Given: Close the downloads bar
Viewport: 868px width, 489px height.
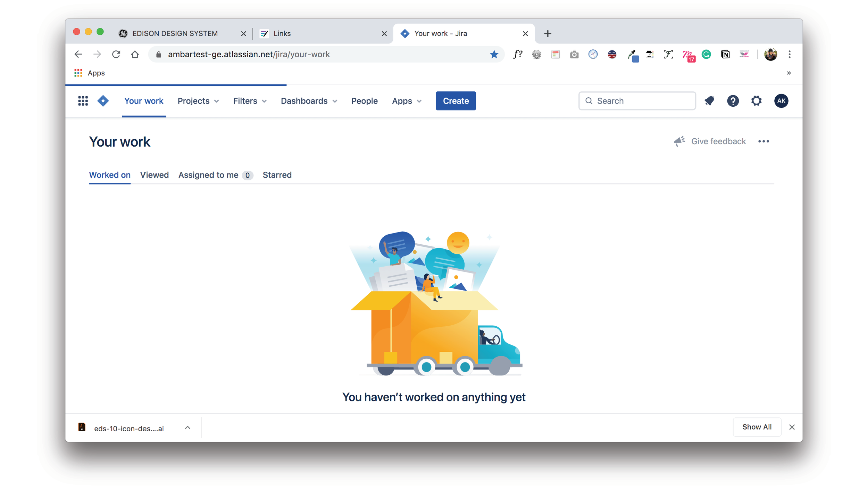Looking at the screenshot, I should click(x=792, y=427).
